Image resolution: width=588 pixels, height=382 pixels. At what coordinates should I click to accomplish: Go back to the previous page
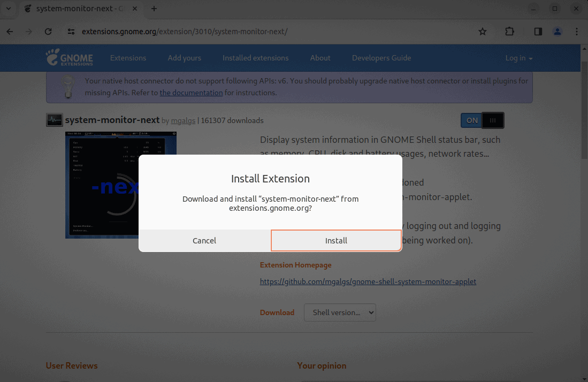[x=10, y=32]
